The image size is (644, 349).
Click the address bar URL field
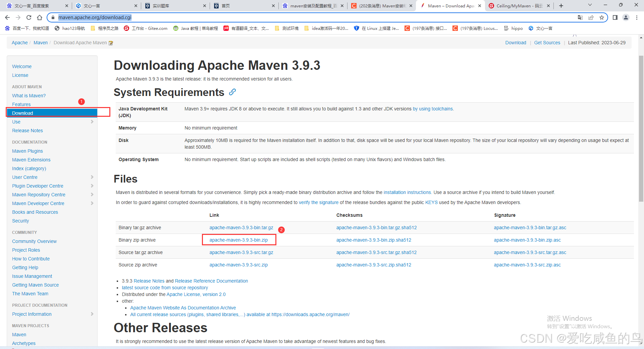click(x=315, y=17)
